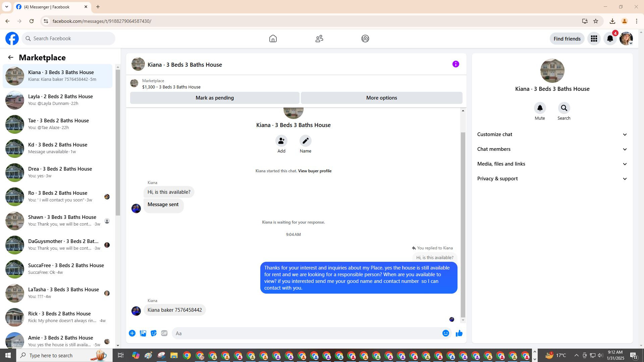Add people to the chat

point(281,141)
